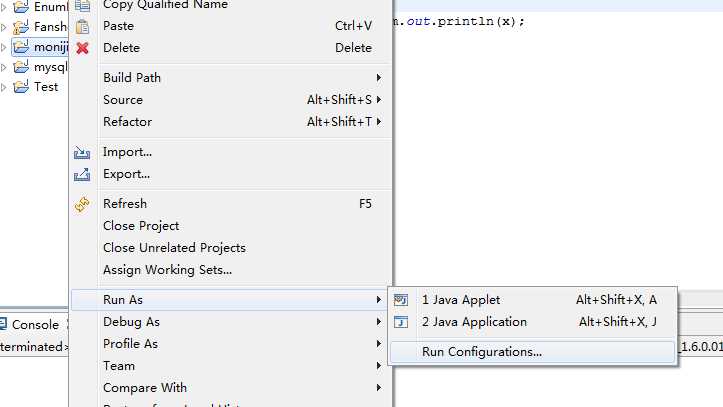The height and width of the screenshot is (407, 723).
Task: Select the Refactor menu entry
Action: (x=231, y=122)
